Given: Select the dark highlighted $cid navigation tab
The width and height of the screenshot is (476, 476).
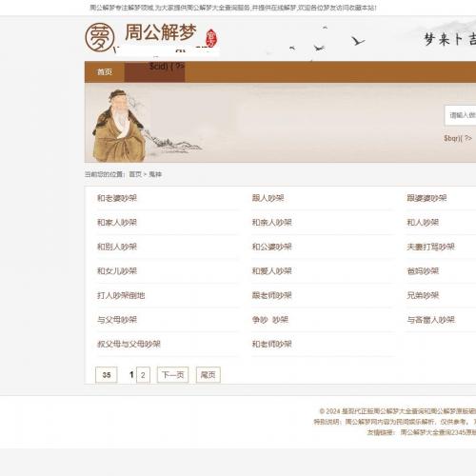Looking at the screenshot, I should pos(154,72).
